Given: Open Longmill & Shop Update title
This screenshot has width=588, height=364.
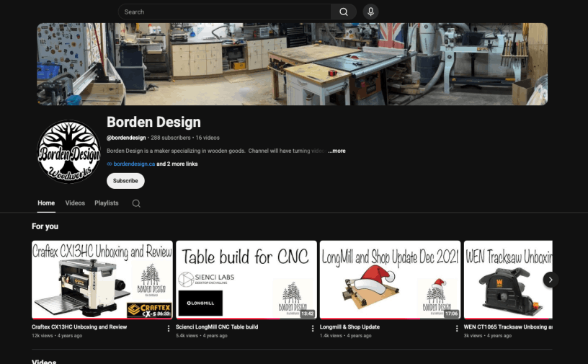Looking at the screenshot, I should click(349, 327).
